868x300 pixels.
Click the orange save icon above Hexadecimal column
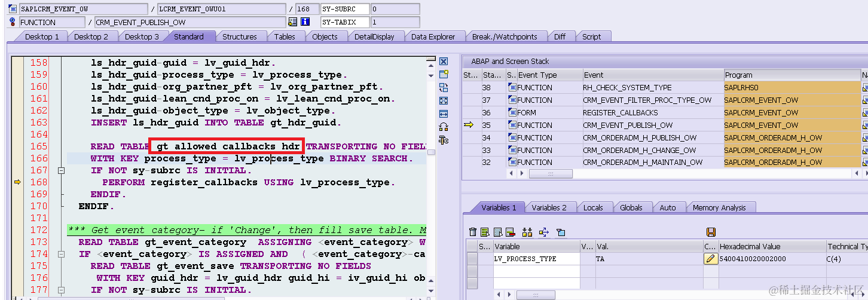coord(711,232)
